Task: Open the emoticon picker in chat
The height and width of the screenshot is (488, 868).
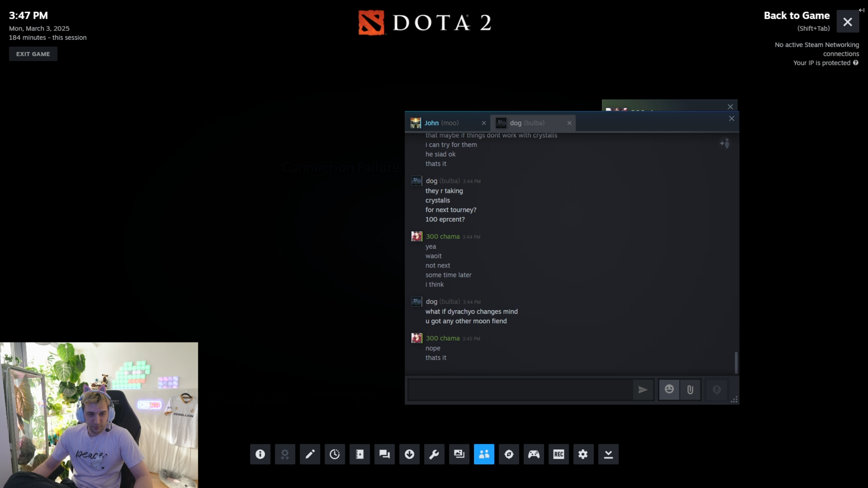Action: click(669, 389)
